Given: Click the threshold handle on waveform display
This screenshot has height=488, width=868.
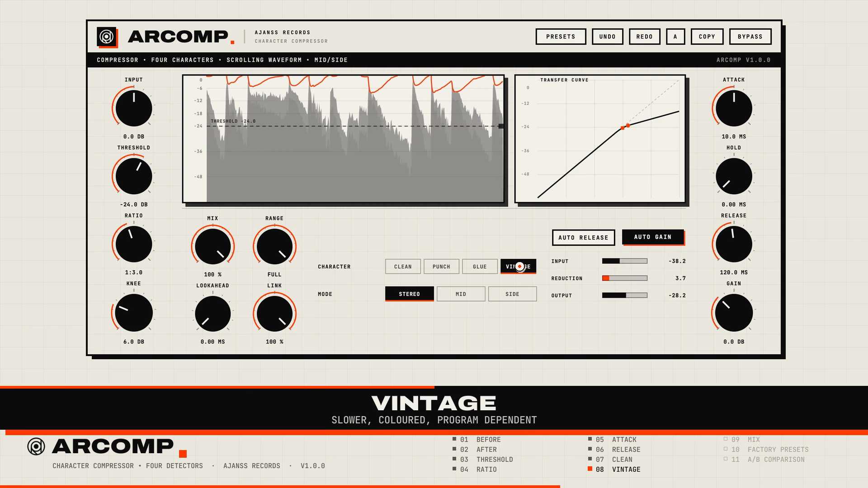Looking at the screenshot, I should [x=501, y=126].
